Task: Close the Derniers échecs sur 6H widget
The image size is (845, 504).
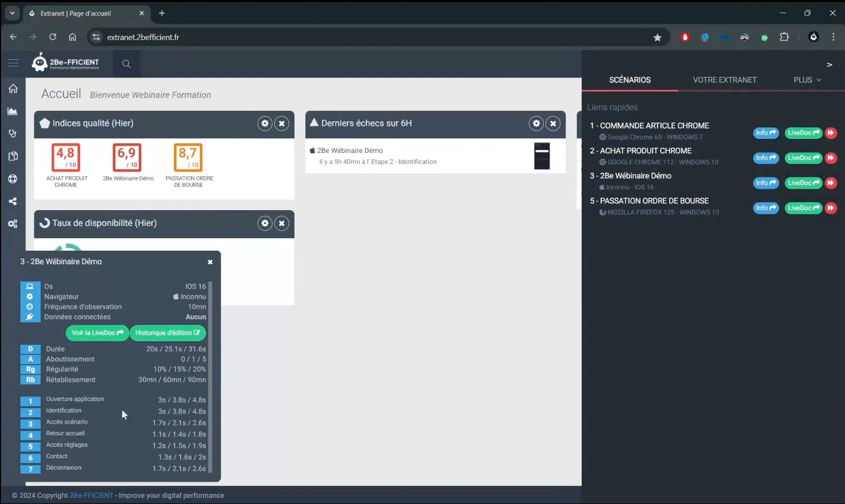Action: click(x=553, y=123)
